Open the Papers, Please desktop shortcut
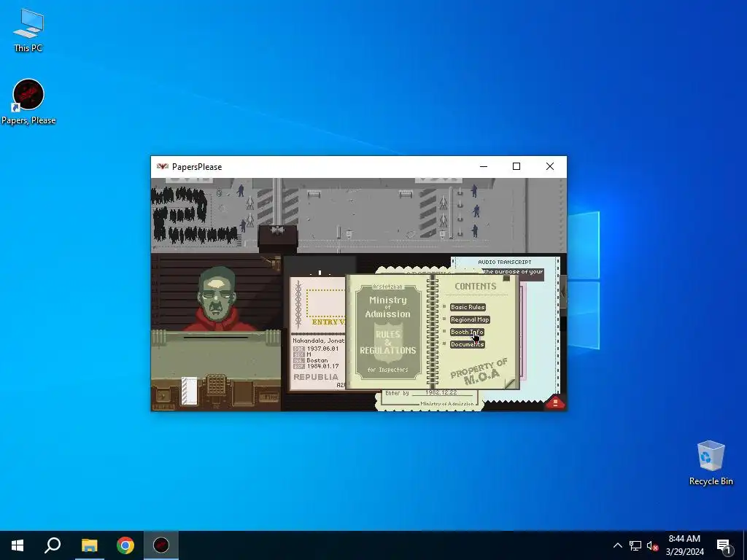Image resolution: width=747 pixels, height=560 pixels. click(28, 102)
